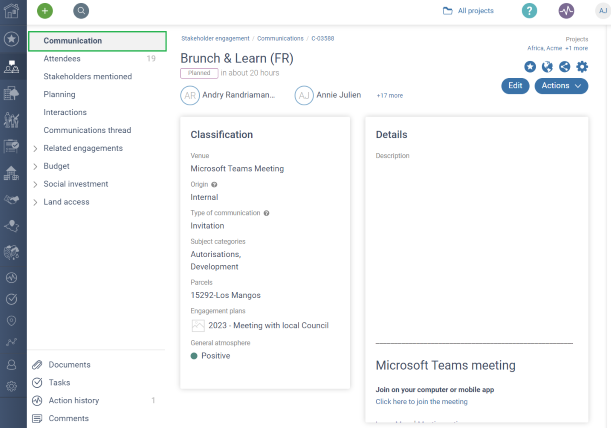Open Communications thread menu item
Viewport: 611px width, 428px height.
coord(87,130)
